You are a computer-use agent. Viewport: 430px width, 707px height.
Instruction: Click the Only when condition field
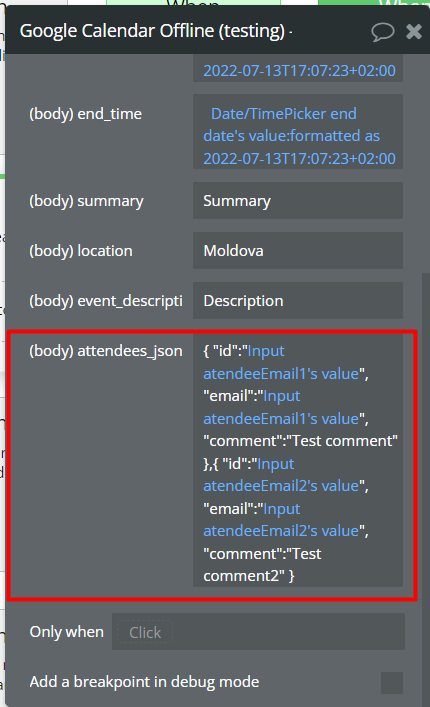point(258,632)
